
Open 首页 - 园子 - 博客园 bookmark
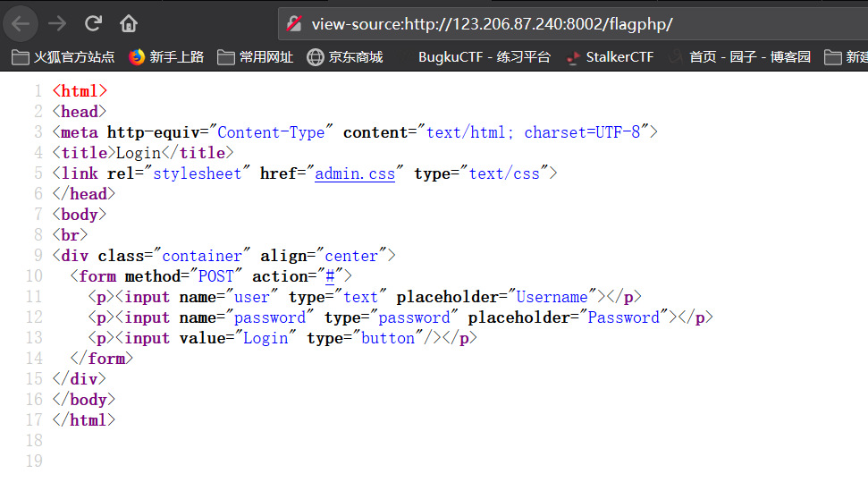point(741,57)
